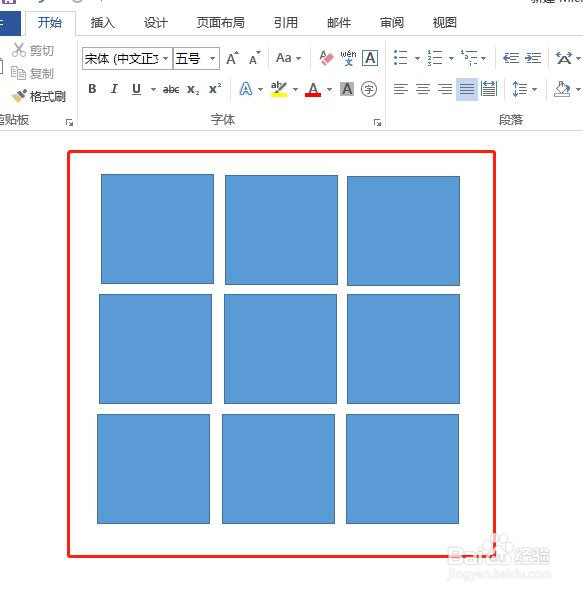
Task: Center align the text
Action: coord(423,89)
